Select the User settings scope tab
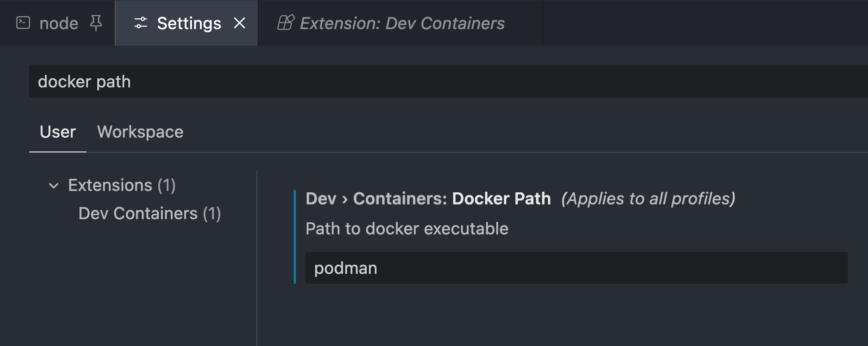The width and height of the screenshot is (868, 346). coord(58,132)
